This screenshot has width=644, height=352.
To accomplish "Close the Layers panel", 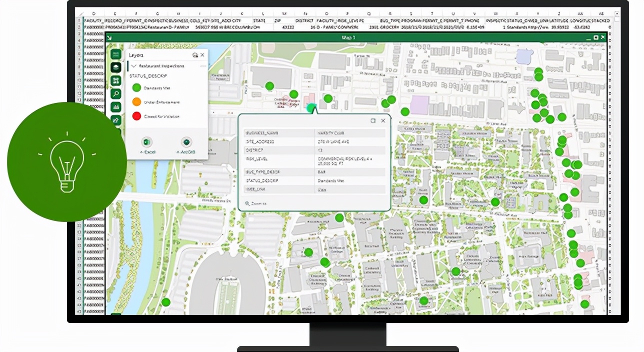I will 202,55.
